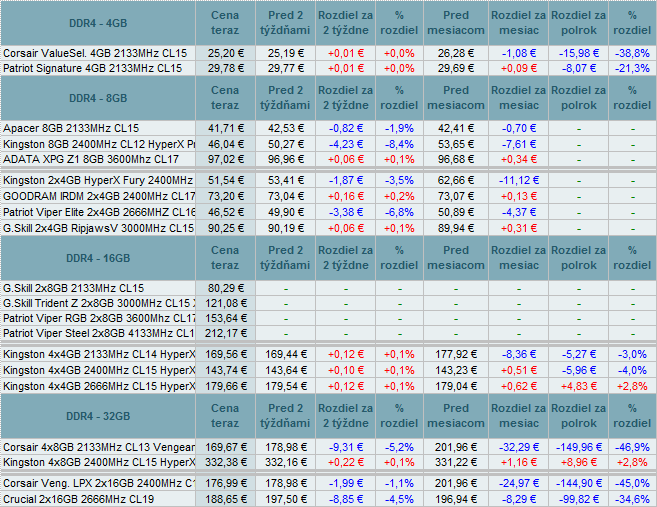Click Patriot Viper RGB 2x8GB 3600Mhz name

point(99,318)
